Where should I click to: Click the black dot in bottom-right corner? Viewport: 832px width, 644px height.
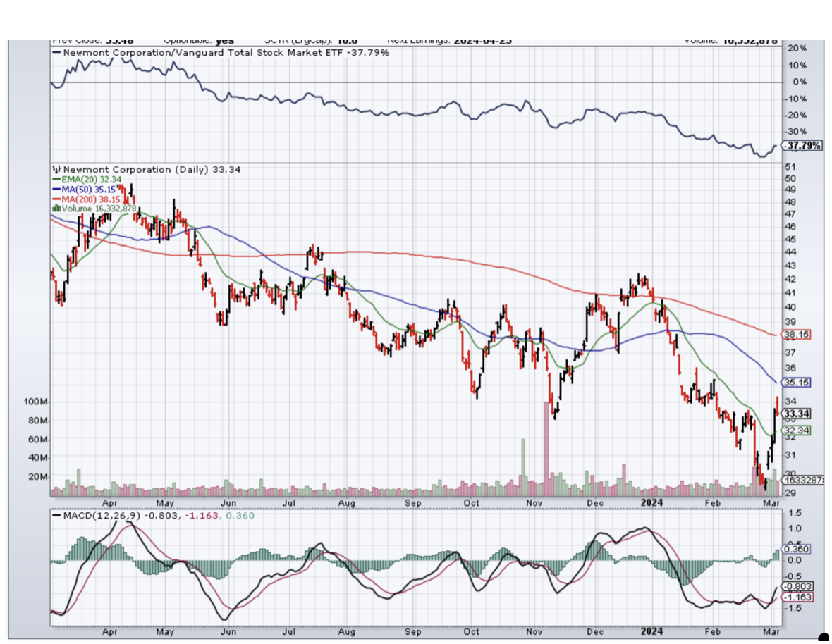pyautogui.click(x=824, y=638)
